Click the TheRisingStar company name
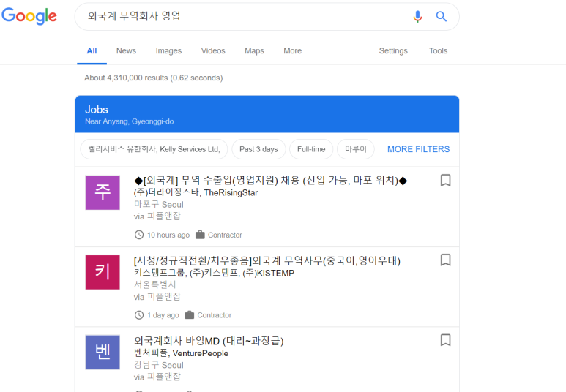This screenshot has height=392, width=566. click(196, 192)
